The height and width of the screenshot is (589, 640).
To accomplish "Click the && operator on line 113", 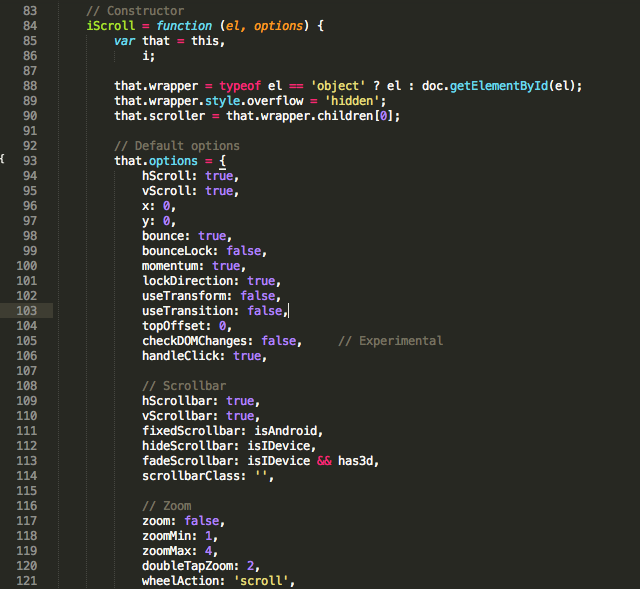I will coord(324,461).
